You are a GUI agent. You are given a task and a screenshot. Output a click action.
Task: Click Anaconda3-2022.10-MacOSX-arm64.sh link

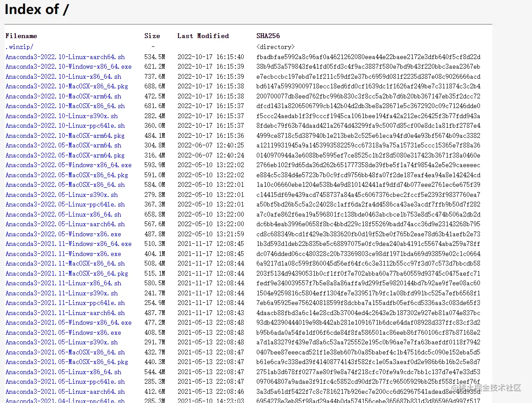[63, 96]
